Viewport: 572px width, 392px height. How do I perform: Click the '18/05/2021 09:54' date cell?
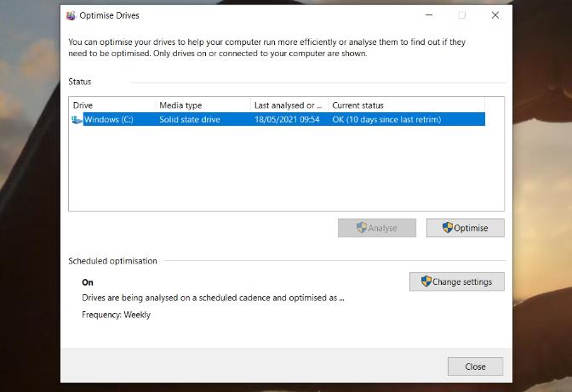(x=287, y=120)
